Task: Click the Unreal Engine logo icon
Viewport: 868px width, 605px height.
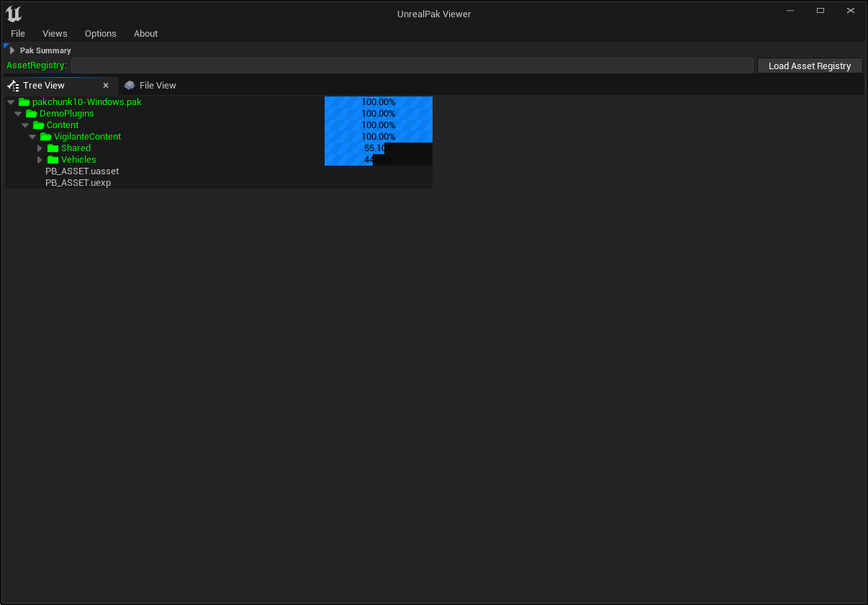Action: 14,14
